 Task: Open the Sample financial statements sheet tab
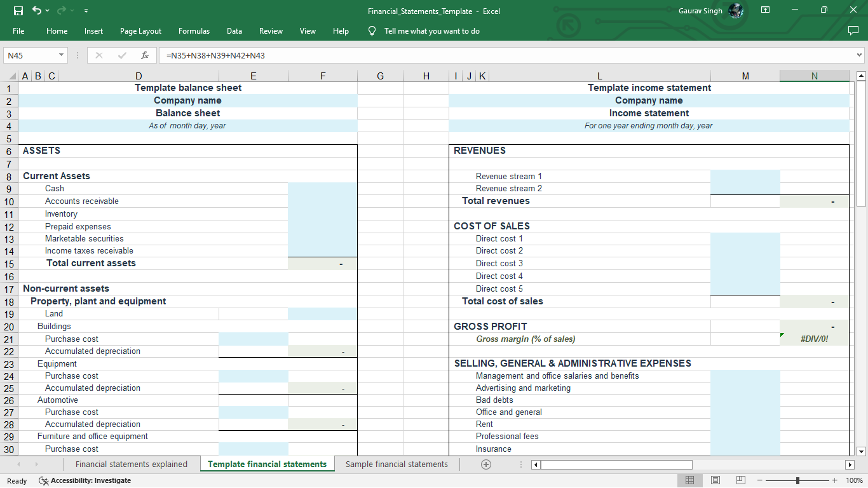click(397, 464)
